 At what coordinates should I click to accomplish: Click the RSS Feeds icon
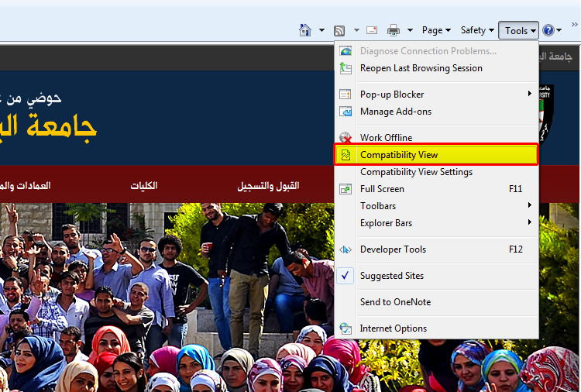[x=339, y=30]
